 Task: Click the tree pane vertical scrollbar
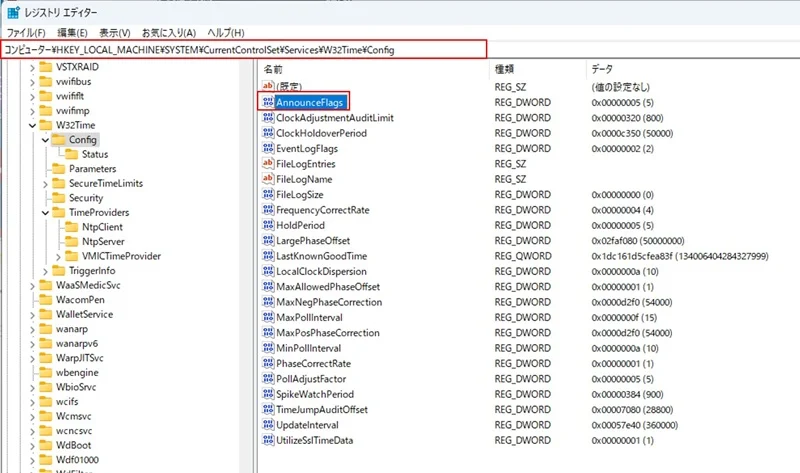tap(246, 265)
